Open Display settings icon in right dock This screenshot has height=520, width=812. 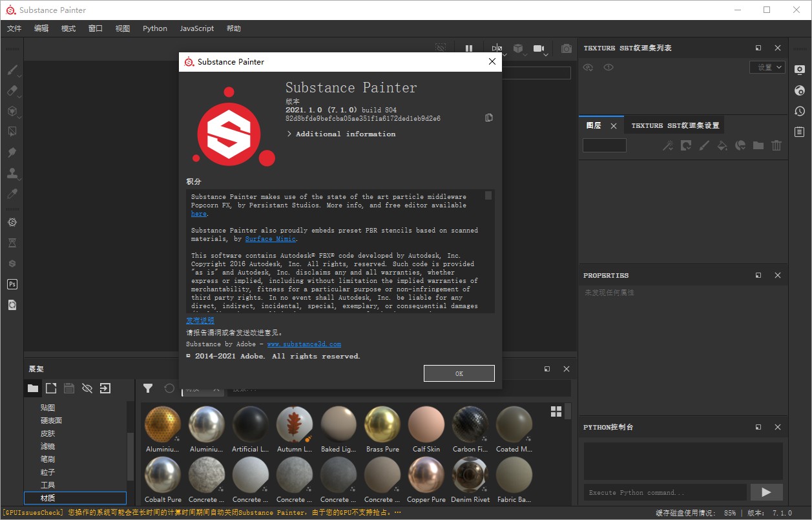pos(800,69)
